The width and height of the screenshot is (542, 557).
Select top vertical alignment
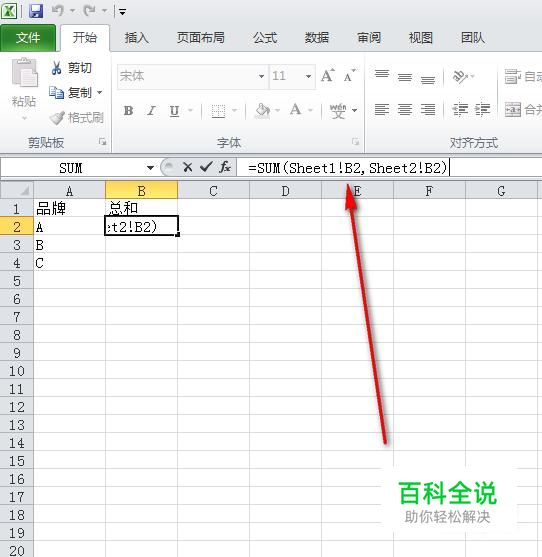tap(382, 74)
